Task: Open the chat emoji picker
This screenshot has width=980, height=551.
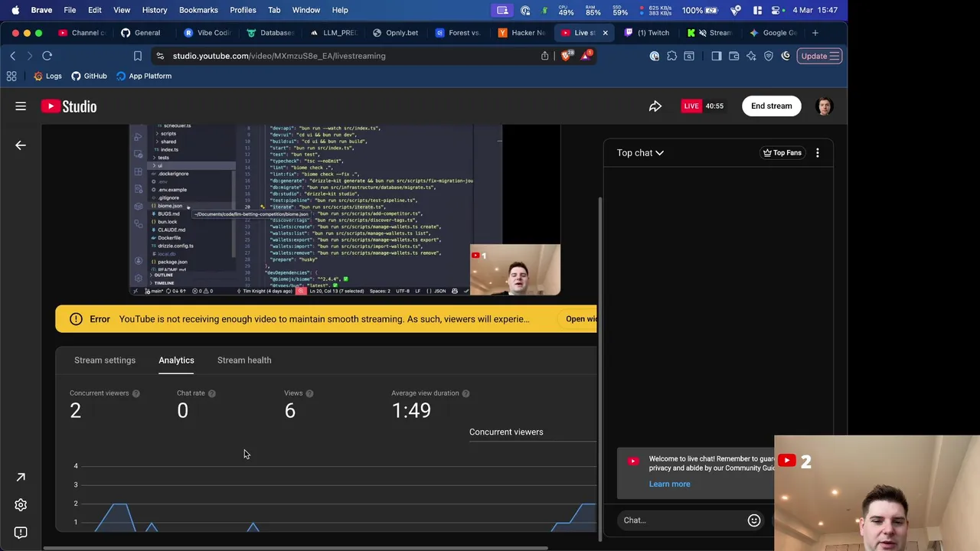Action: [x=754, y=520]
